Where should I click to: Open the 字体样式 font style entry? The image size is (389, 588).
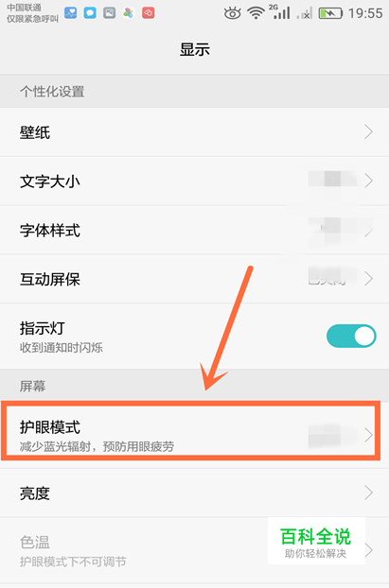click(195, 230)
